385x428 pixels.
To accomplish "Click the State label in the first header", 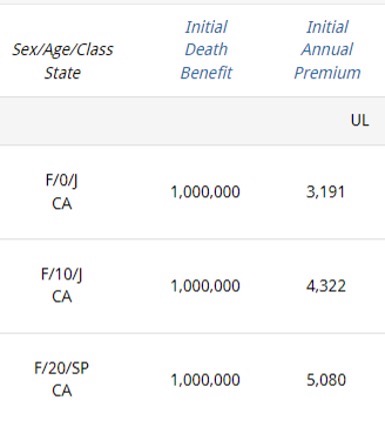I will [62, 73].
